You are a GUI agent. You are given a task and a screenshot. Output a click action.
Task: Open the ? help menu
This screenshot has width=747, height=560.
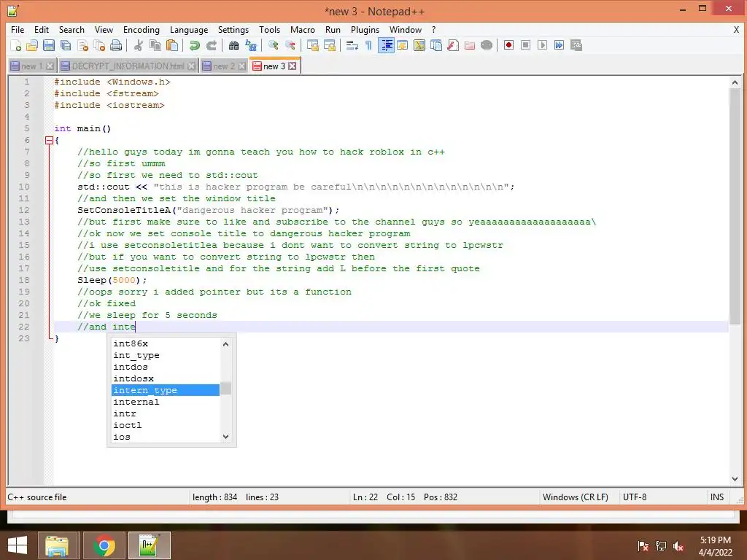click(x=433, y=29)
